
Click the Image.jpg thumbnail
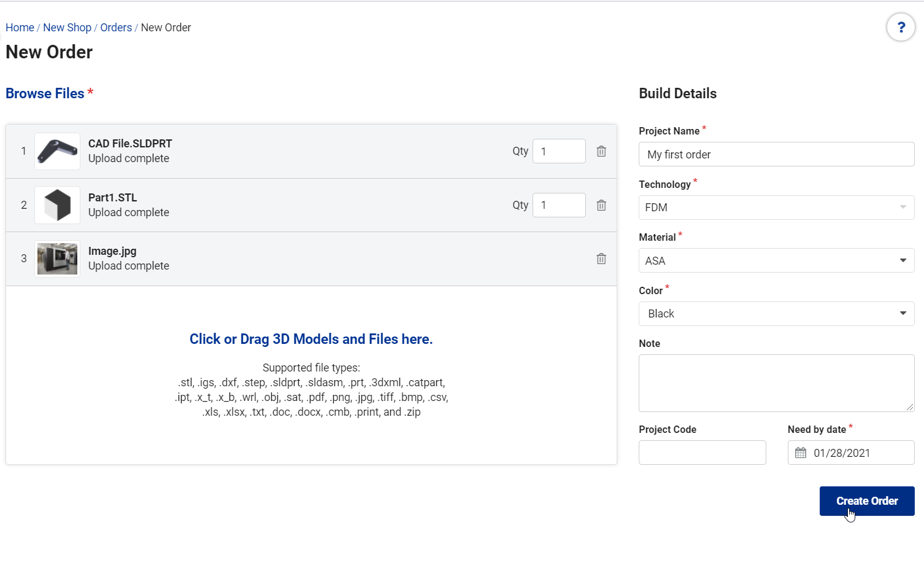tap(57, 259)
